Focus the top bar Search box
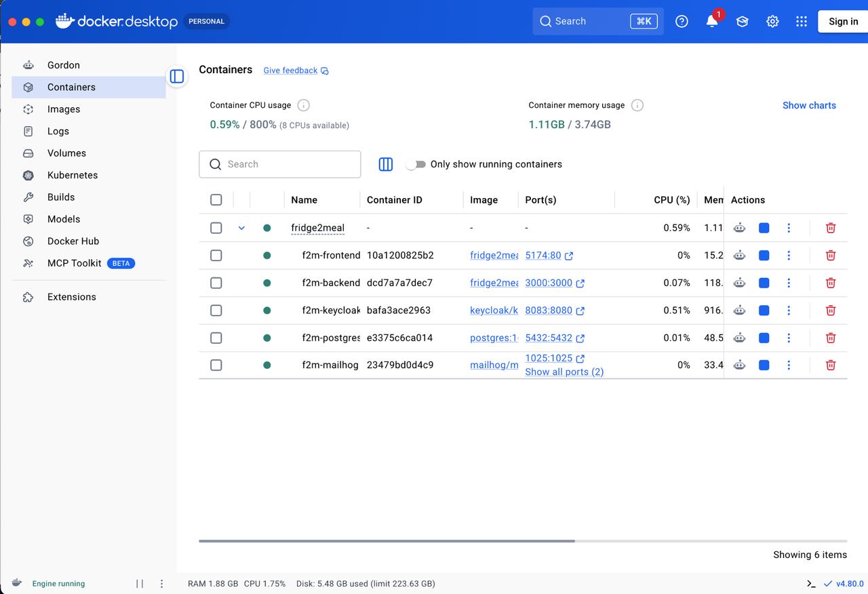The height and width of the screenshot is (594, 868). coord(598,21)
